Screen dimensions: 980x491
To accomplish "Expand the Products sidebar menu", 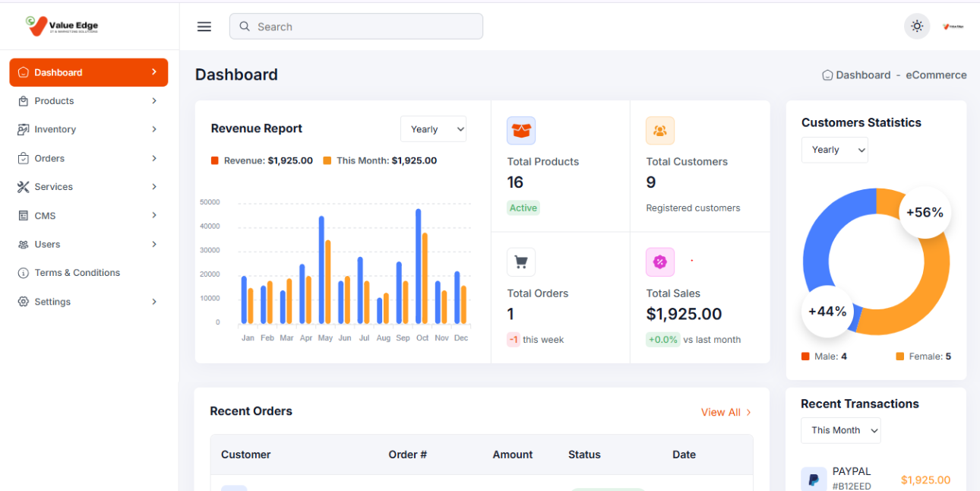I will pos(88,101).
